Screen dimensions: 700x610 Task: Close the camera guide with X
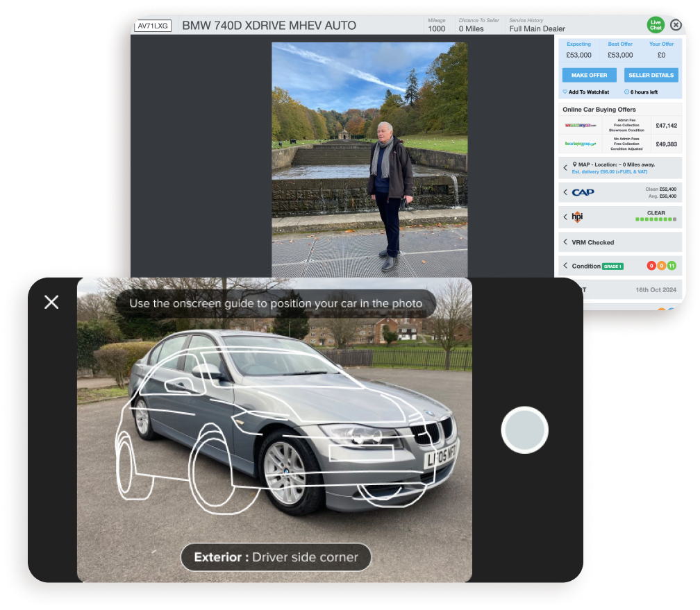[x=51, y=302]
